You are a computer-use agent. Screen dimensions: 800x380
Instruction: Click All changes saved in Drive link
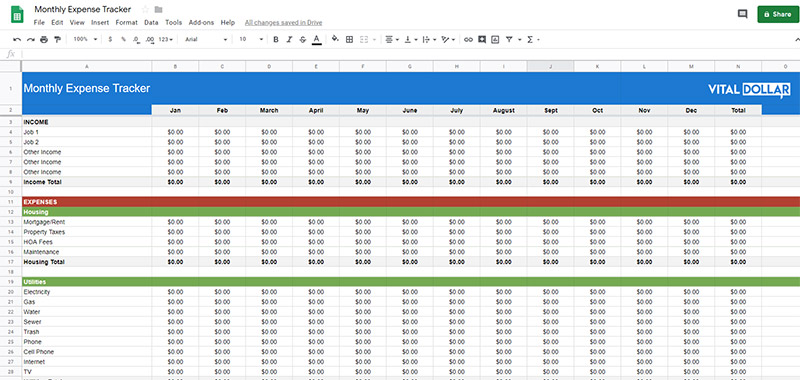pos(283,22)
